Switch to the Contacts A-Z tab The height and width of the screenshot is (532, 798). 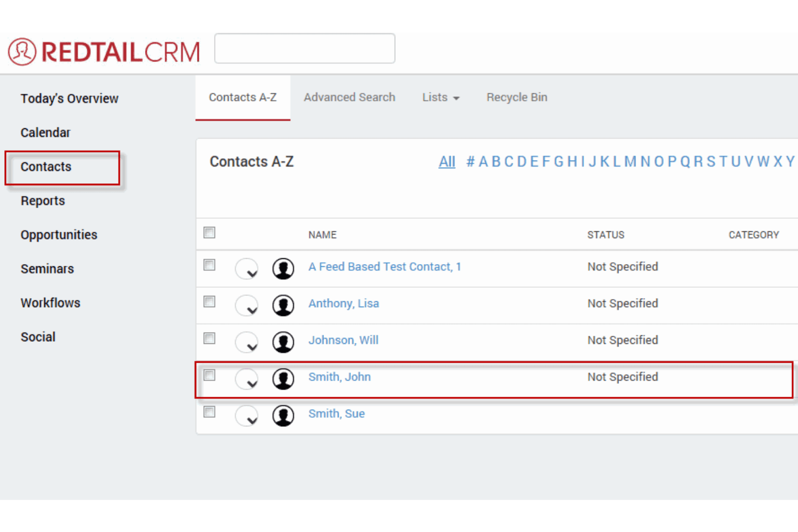(x=243, y=98)
